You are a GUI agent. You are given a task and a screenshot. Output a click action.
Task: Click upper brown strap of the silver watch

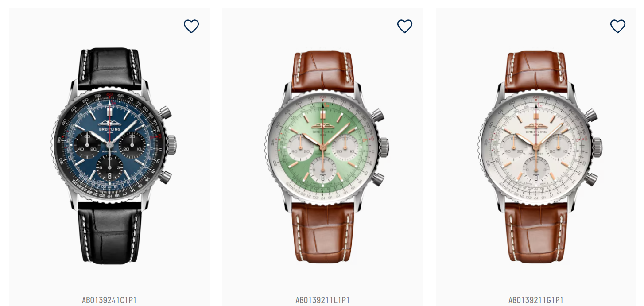tap(536, 71)
